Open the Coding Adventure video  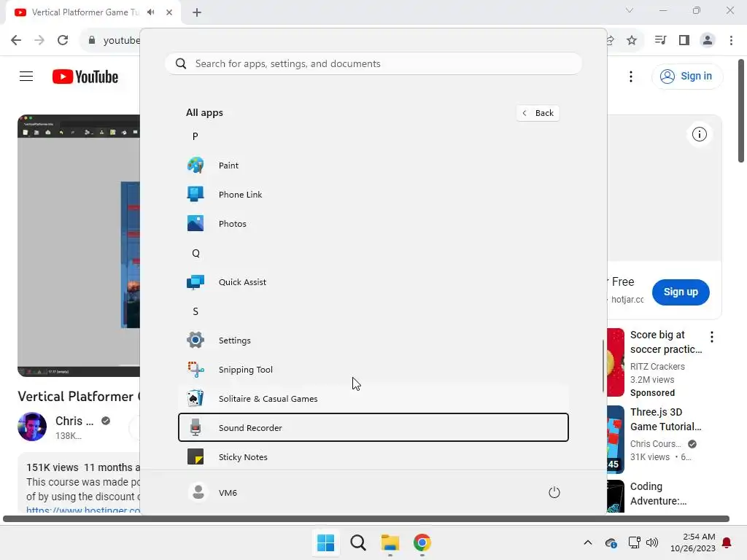click(x=659, y=494)
